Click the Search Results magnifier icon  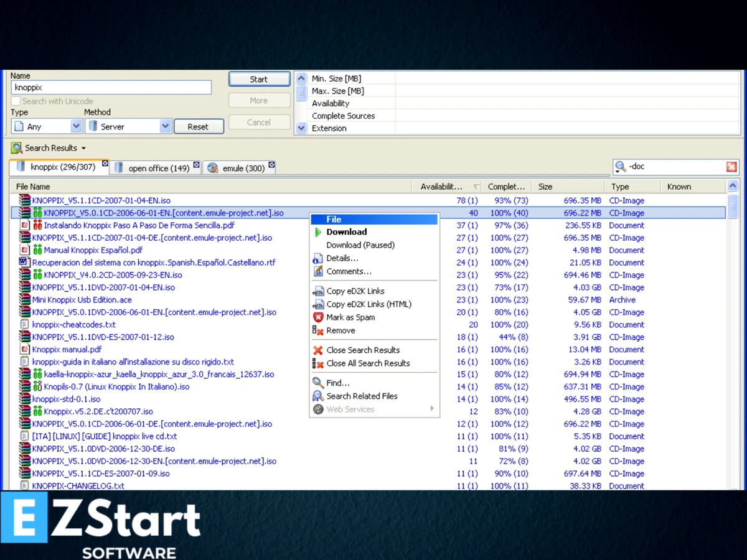pos(17,148)
